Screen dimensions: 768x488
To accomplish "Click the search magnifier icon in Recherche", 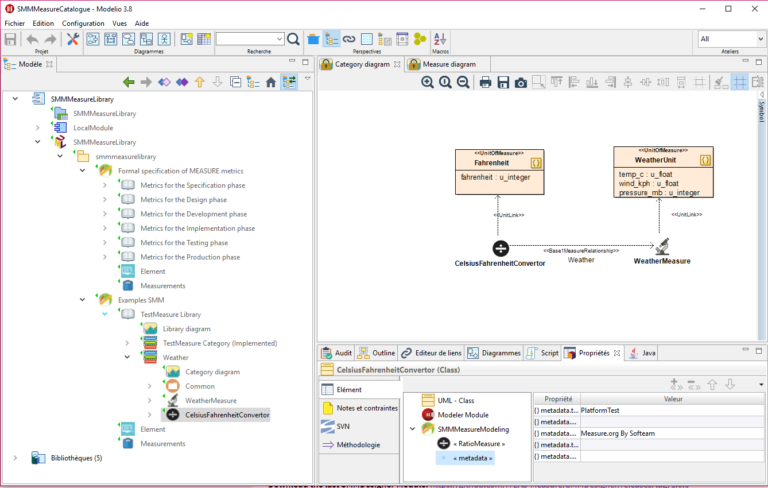I will (x=293, y=39).
